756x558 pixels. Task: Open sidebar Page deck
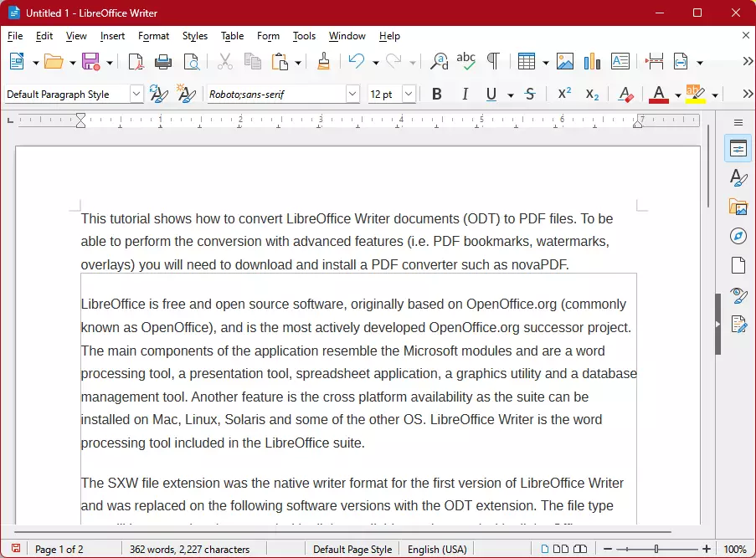point(738,265)
